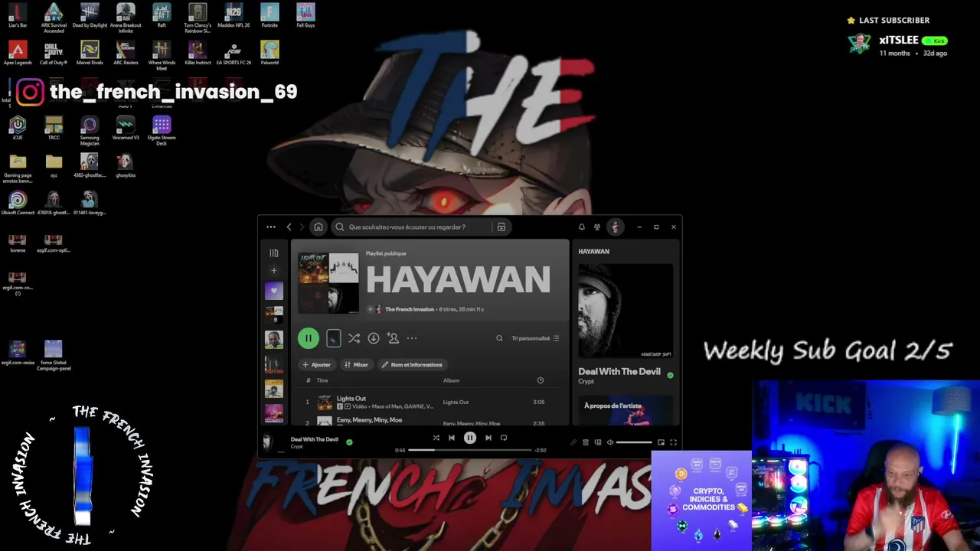This screenshot has width=980, height=551.
Task: Select the iCUE desktop shortcut
Action: (18, 128)
